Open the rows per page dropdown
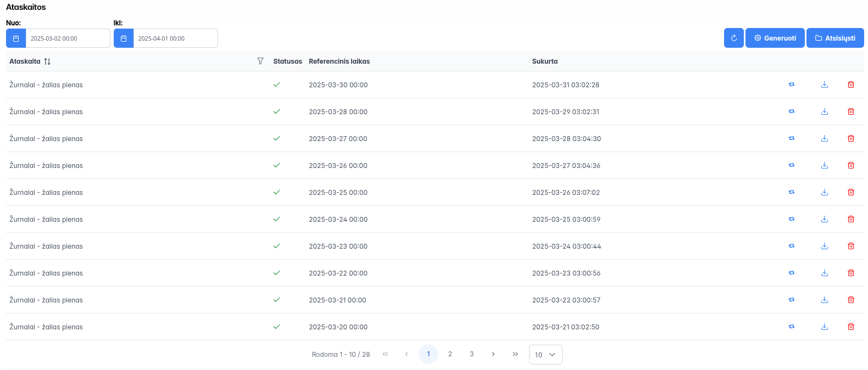868x370 pixels. point(545,355)
